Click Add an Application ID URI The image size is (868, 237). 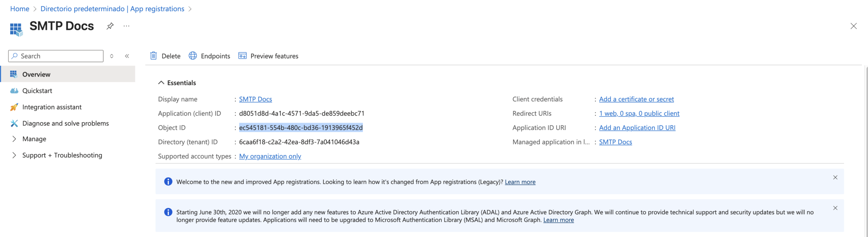pos(637,128)
